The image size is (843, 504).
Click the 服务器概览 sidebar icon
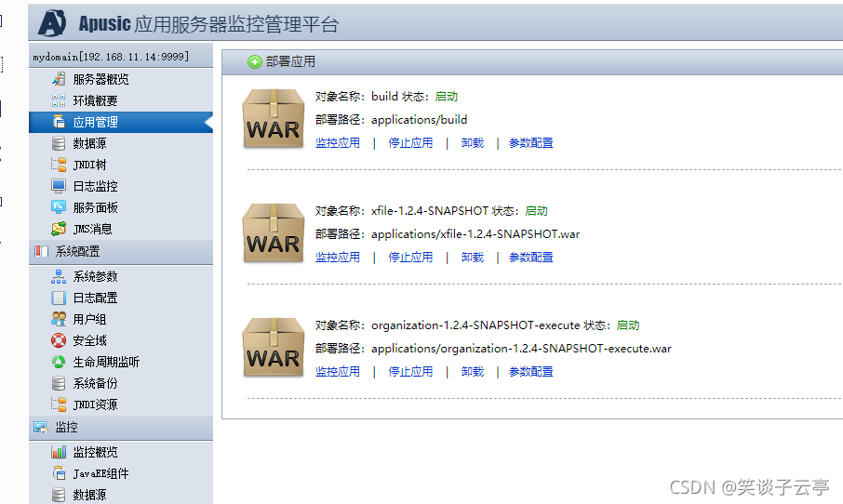(59, 79)
